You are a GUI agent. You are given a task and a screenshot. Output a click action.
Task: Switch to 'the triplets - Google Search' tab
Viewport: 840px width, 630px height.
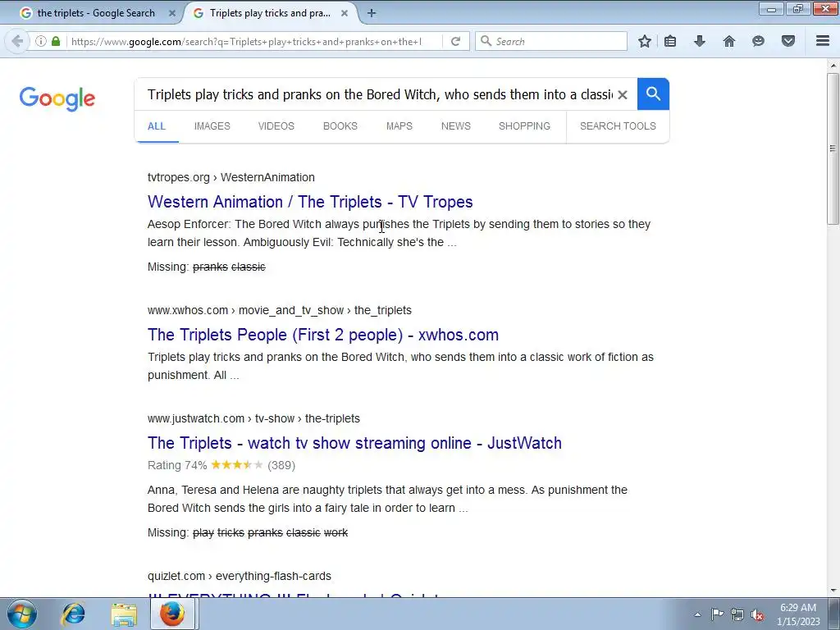click(96, 13)
